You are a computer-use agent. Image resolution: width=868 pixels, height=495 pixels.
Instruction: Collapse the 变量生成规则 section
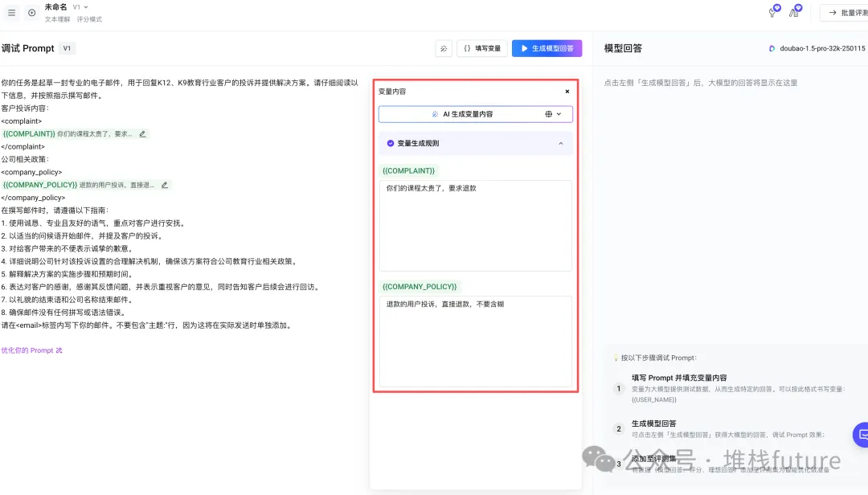(x=561, y=143)
